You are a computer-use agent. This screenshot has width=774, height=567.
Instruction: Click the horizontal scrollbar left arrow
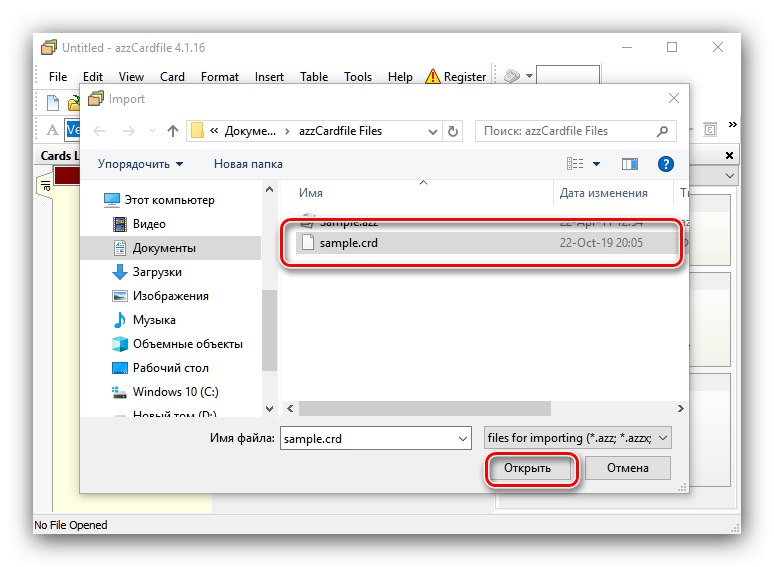click(x=290, y=408)
